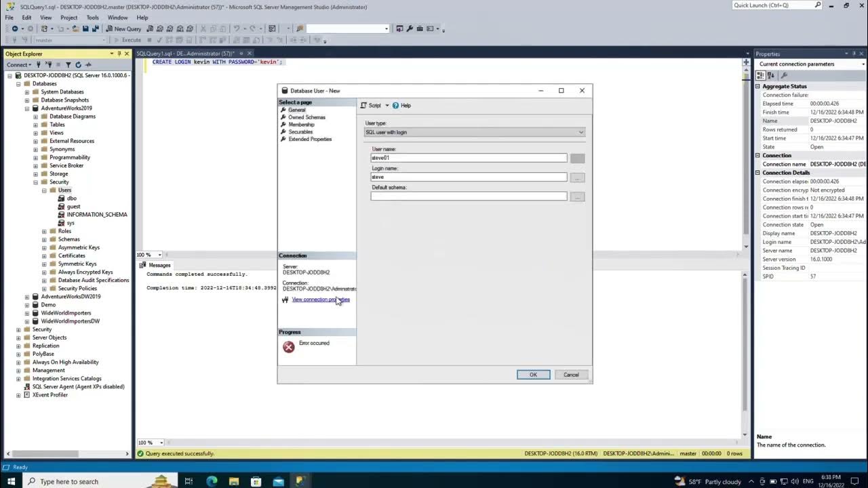
Task: Click the New Query toolbar button
Action: point(124,29)
